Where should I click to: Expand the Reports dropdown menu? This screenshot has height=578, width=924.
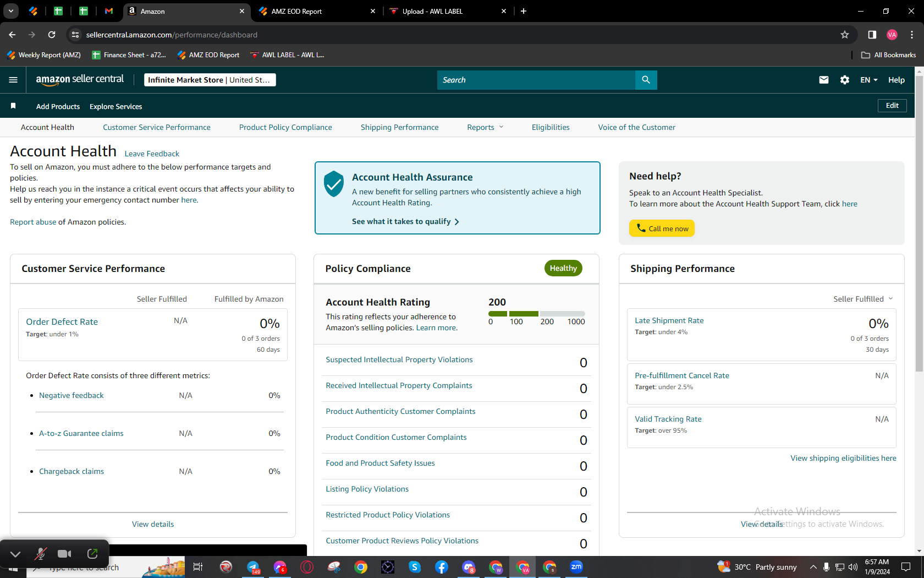point(485,127)
